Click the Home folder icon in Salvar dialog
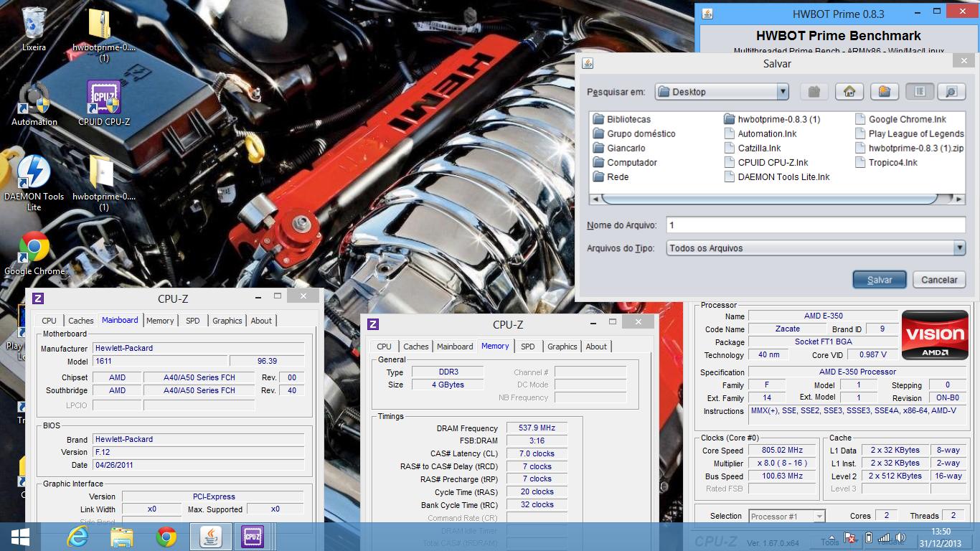Viewport: 980px width, 551px height. point(849,92)
